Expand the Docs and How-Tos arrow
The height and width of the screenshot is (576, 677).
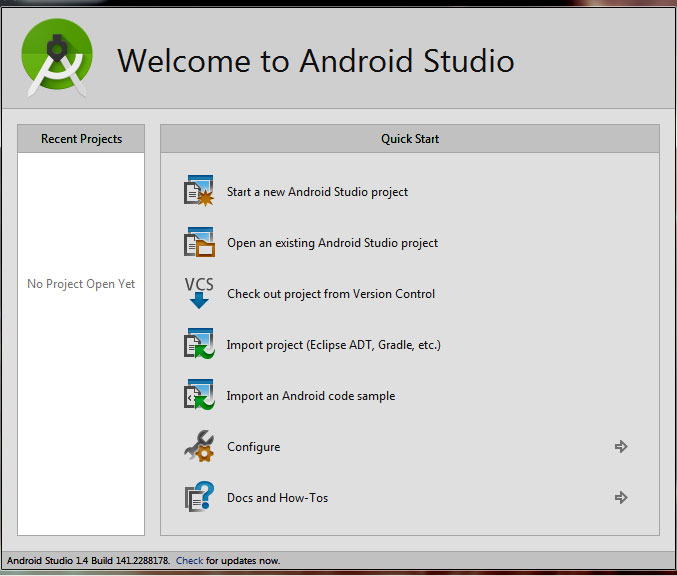(x=621, y=497)
